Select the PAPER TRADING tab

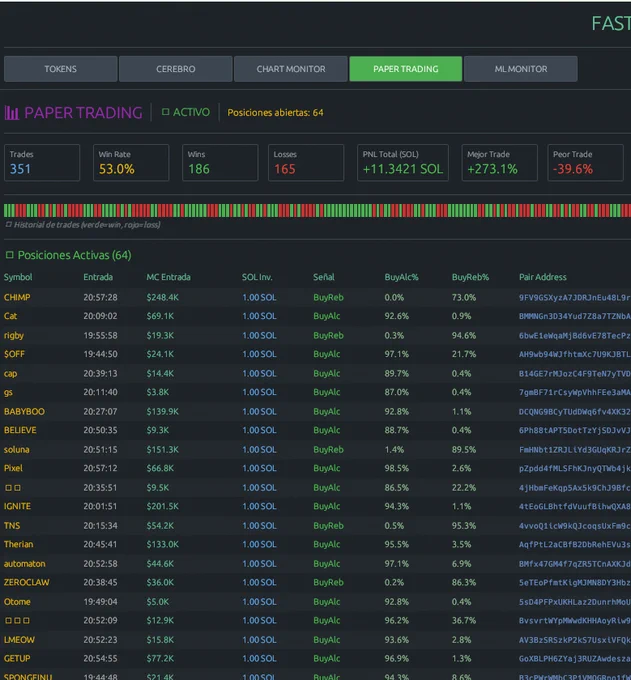405,69
